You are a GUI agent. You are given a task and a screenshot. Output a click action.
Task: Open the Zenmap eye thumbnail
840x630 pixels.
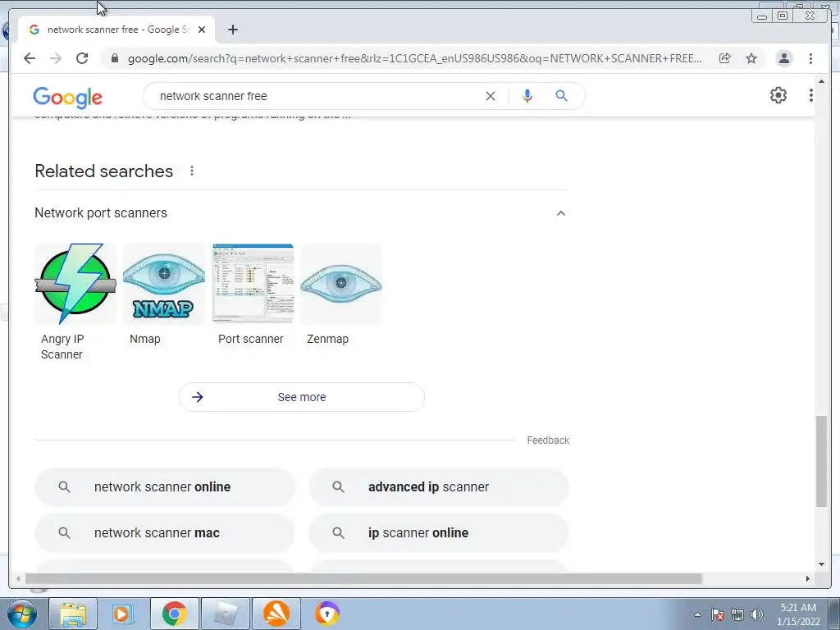[x=341, y=284]
